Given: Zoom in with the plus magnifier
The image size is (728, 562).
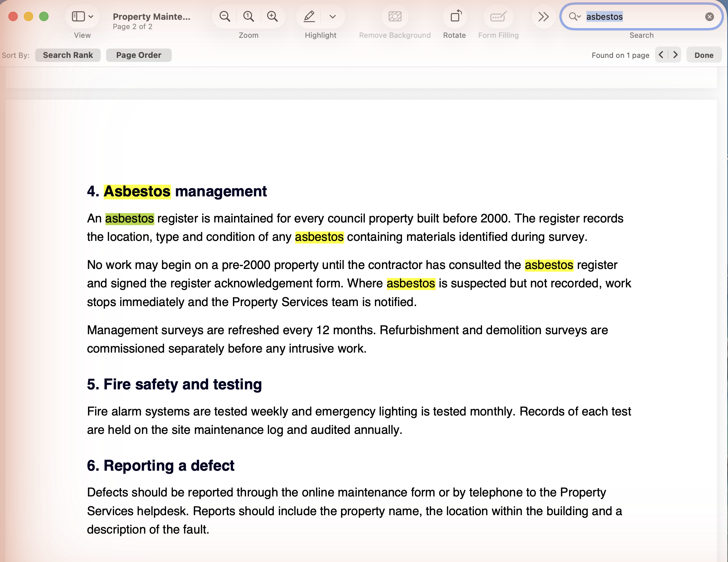Looking at the screenshot, I should click(x=272, y=16).
